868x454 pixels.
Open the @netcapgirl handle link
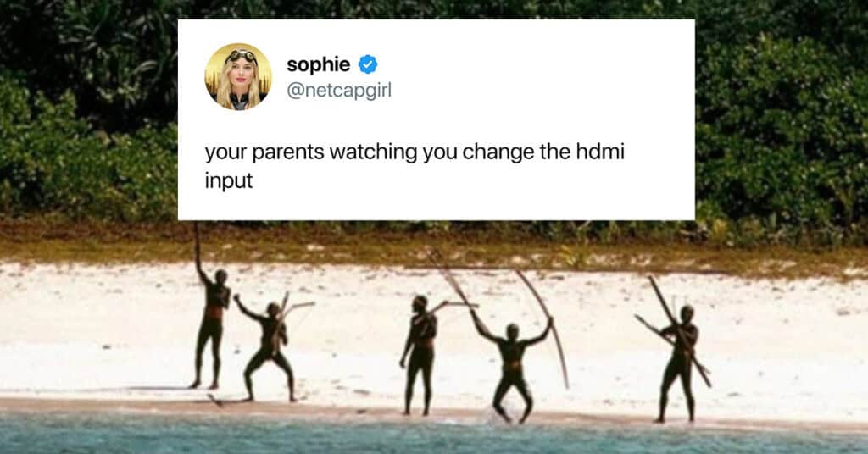[339, 90]
